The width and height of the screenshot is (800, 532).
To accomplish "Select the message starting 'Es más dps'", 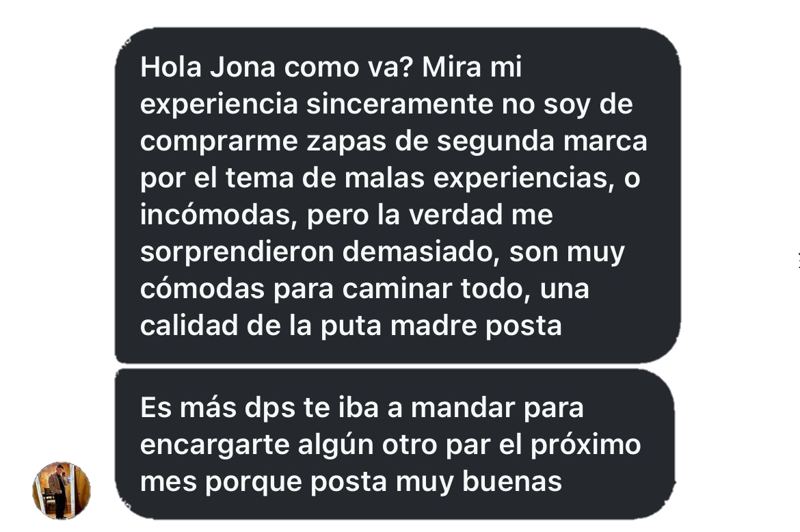I will coord(395,444).
